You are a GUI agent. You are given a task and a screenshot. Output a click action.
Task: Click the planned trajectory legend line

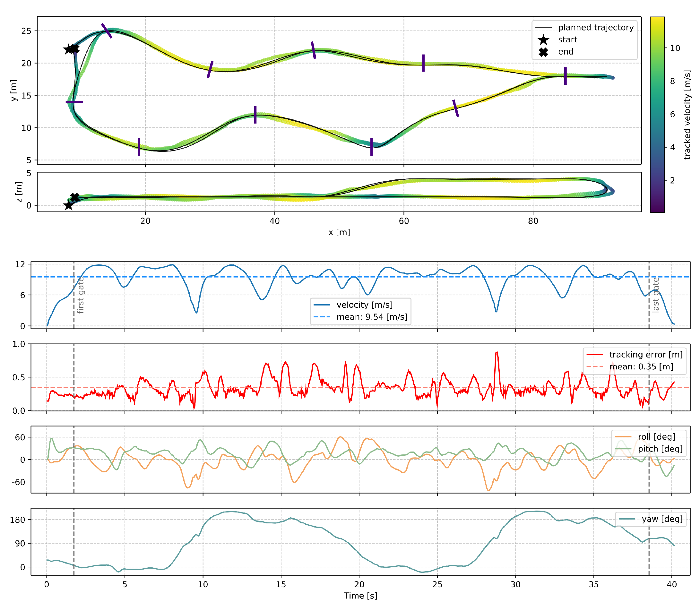tap(543, 28)
